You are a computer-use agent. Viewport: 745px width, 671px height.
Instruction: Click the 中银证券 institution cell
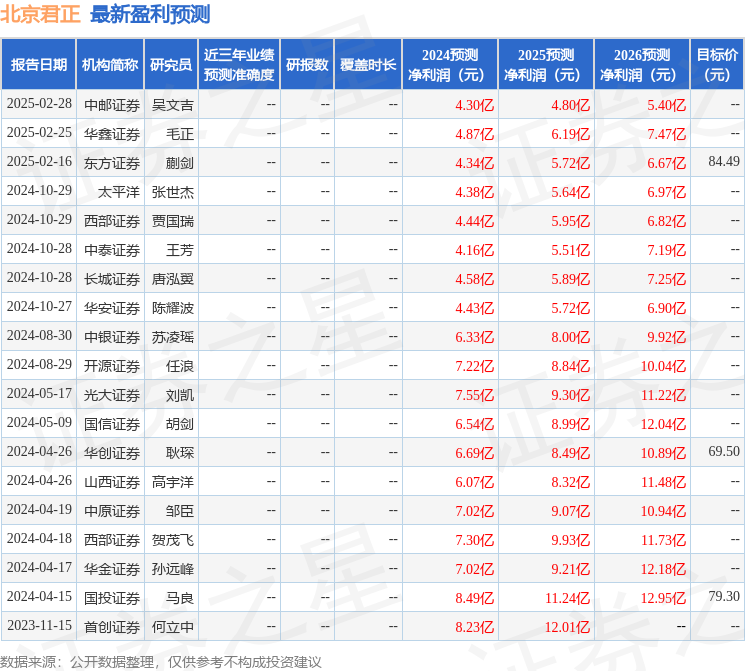click(112, 337)
